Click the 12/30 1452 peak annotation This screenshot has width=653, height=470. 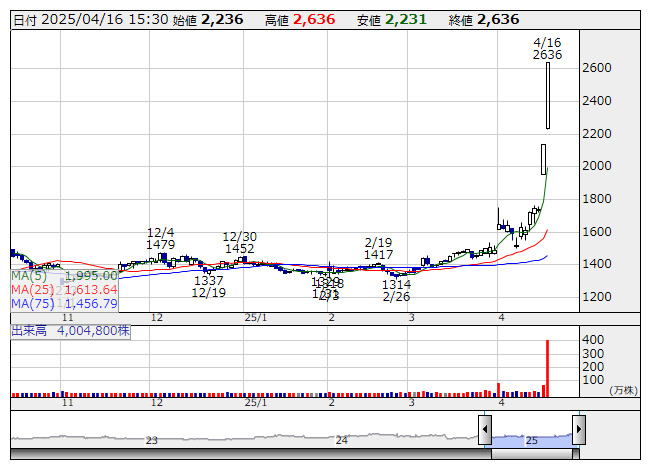(x=239, y=242)
